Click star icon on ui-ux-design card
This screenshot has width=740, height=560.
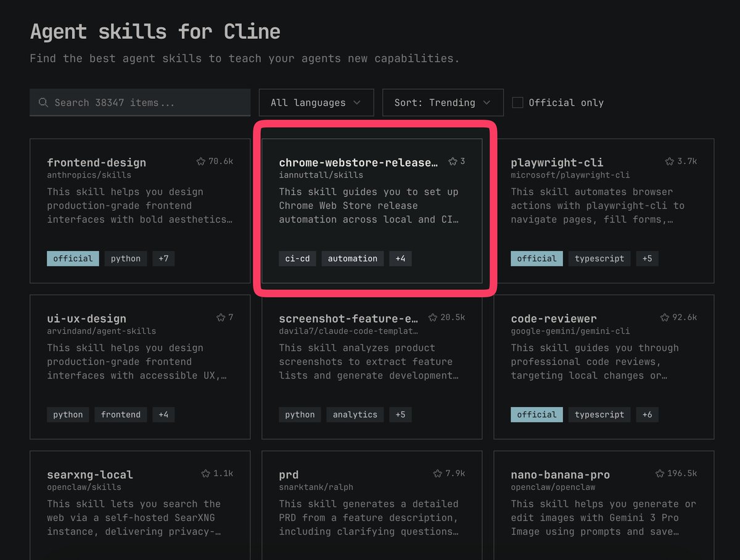221,318
